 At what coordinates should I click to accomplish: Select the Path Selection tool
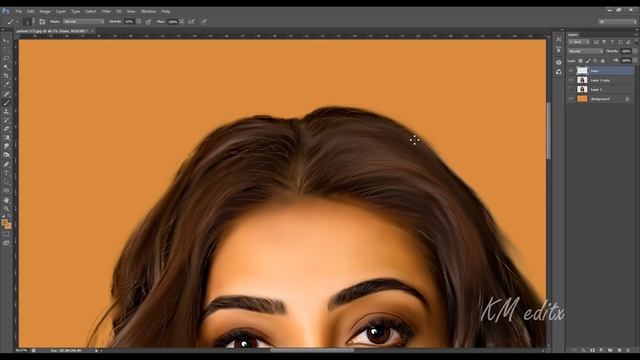tap(6, 182)
